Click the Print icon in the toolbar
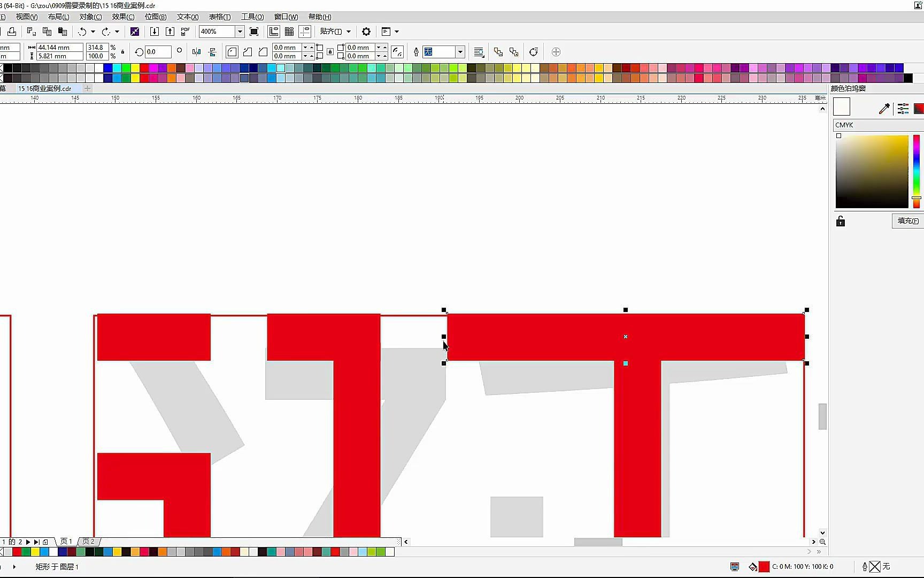This screenshot has width=924, height=578. pos(12,32)
